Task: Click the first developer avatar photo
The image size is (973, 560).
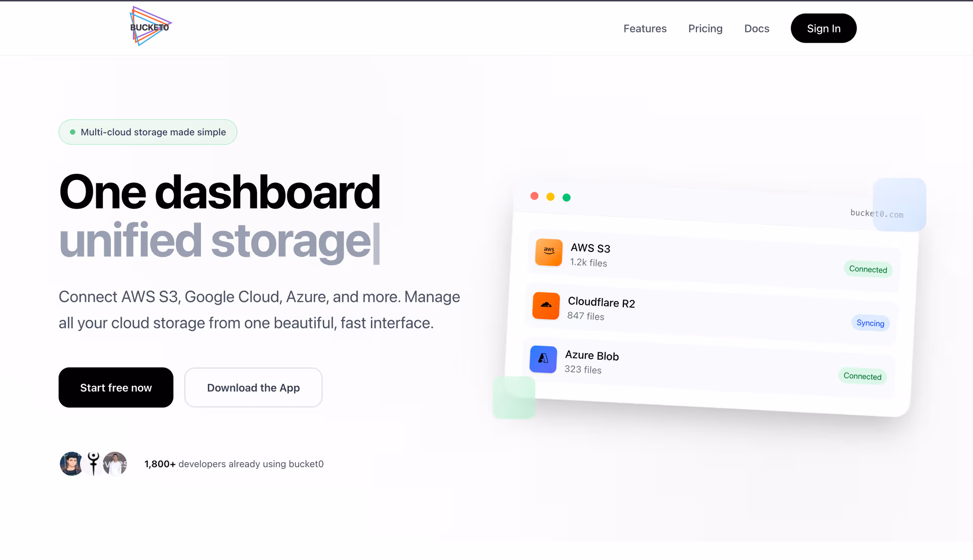Action: click(x=71, y=464)
